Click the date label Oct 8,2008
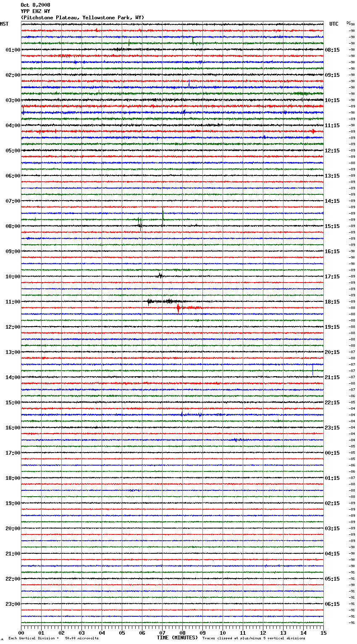Image resolution: width=357 pixels, height=644 pixels. (34, 5)
